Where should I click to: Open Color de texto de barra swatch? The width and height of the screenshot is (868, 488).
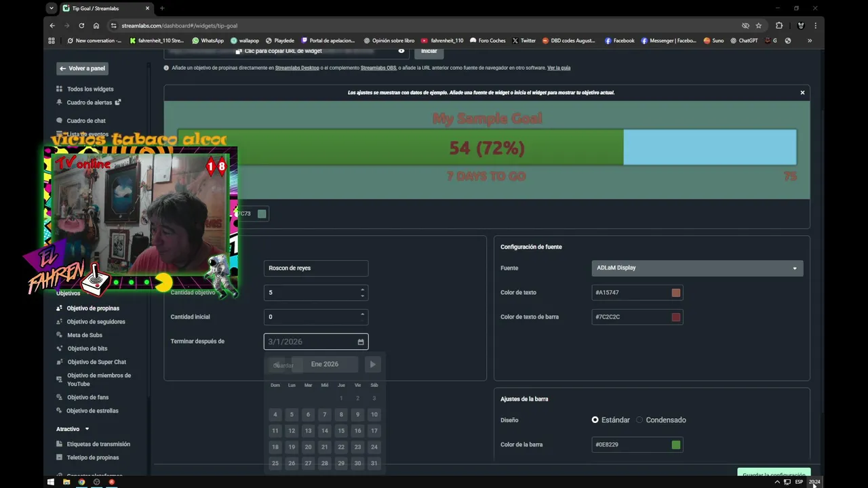coord(676,317)
